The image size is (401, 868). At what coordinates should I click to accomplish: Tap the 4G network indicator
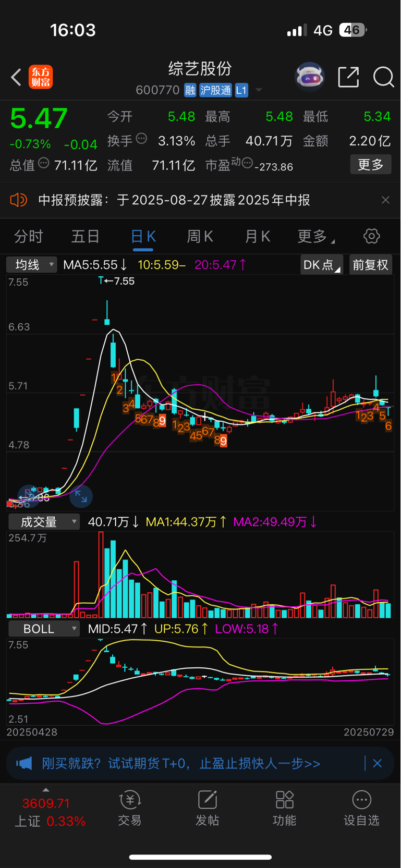click(323, 30)
